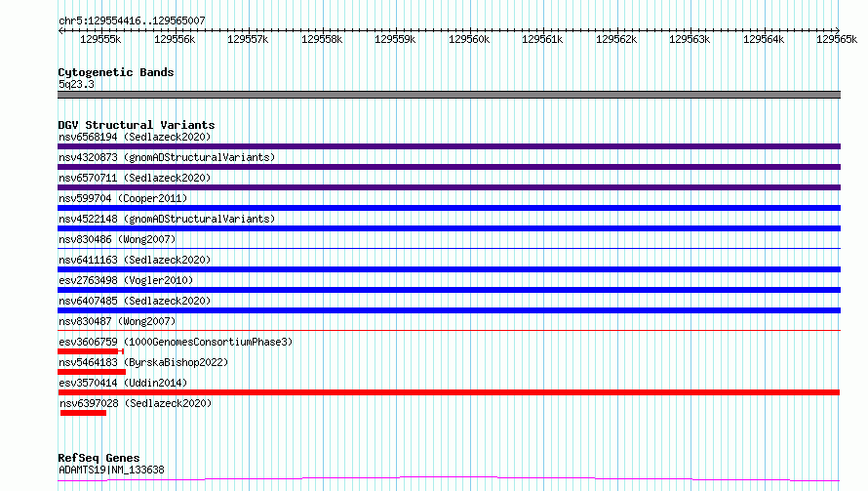Click the DGV Structural Variants track title

pyautogui.click(x=137, y=125)
